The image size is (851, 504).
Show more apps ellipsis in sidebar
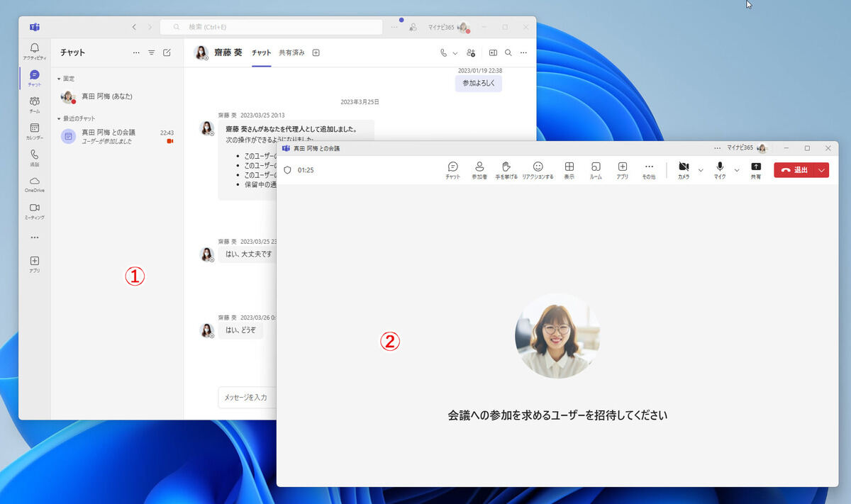pos(34,237)
